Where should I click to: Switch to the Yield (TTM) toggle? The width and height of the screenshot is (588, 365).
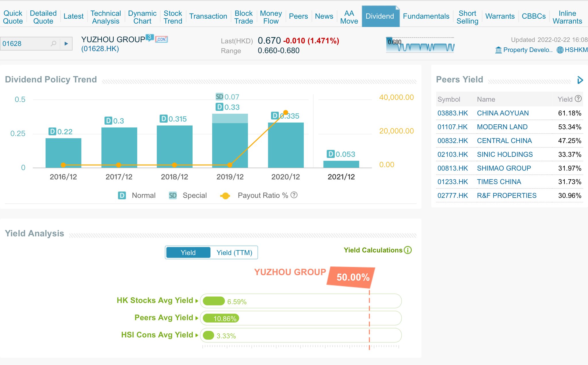234,253
